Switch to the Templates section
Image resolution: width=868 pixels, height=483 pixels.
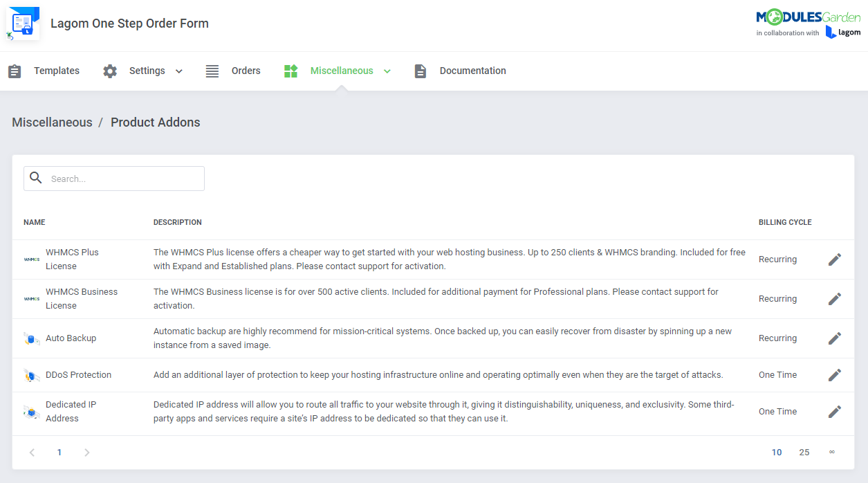point(56,70)
